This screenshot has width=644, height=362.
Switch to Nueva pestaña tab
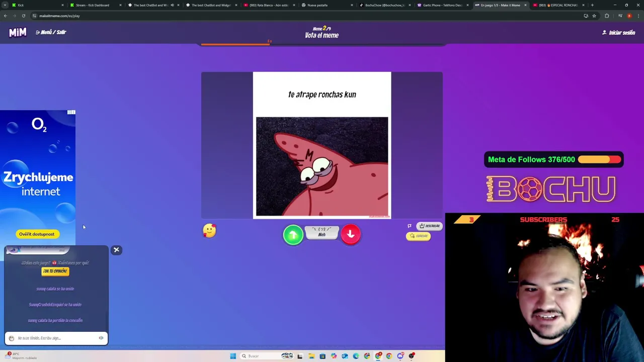pyautogui.click(x=327, y=5)
